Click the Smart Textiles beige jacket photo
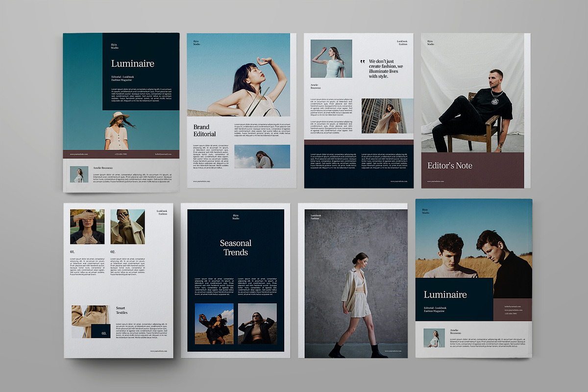 91,322
